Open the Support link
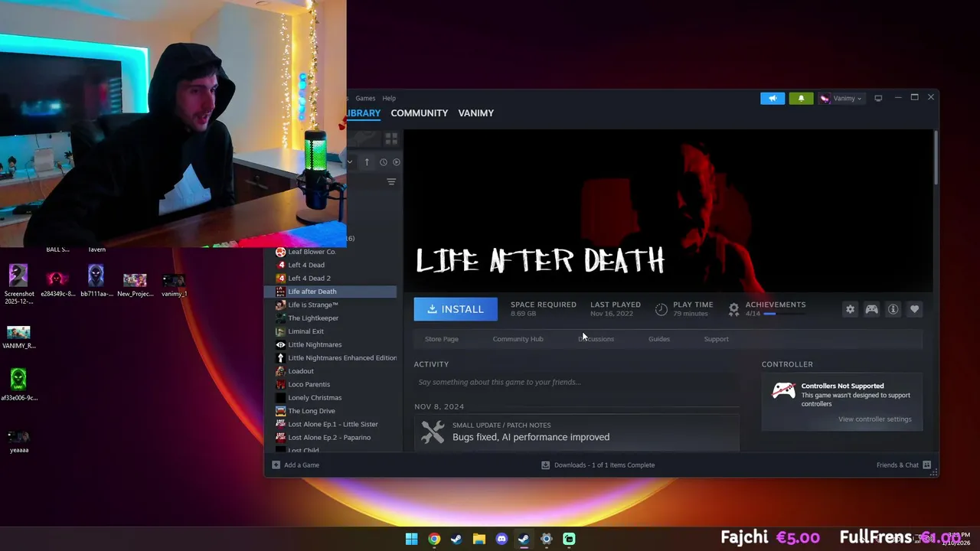Viewport: 980px width, 551px height. [716, 339]
